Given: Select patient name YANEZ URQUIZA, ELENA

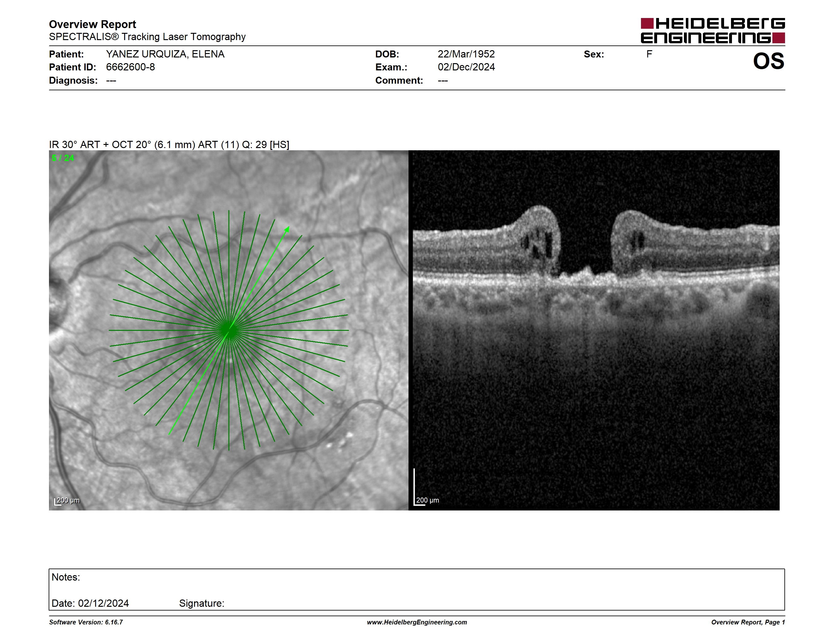Looking at the screenshot, I should (x=165, y=54).
